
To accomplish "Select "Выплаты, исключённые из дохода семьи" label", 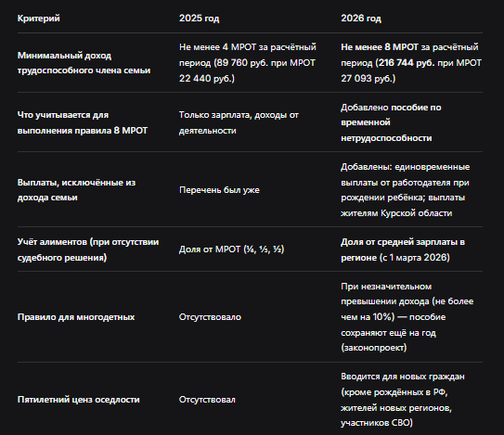I will [x=76, y=190].
